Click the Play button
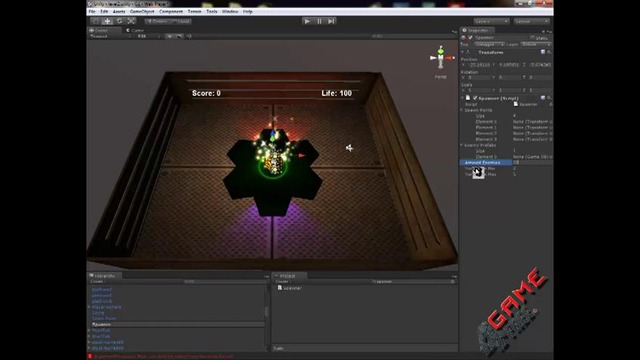 (307, 21)
